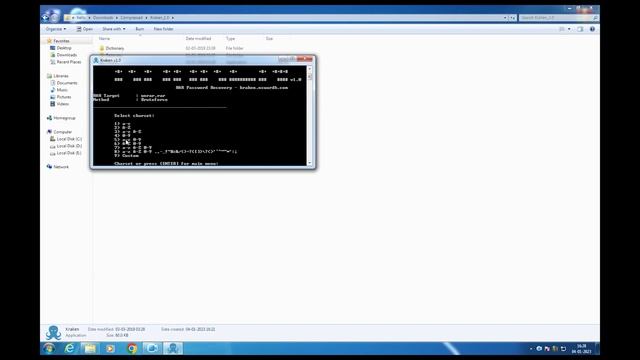Select Computer in the navigation pane

pyautogui.click(x=62, y=132)
